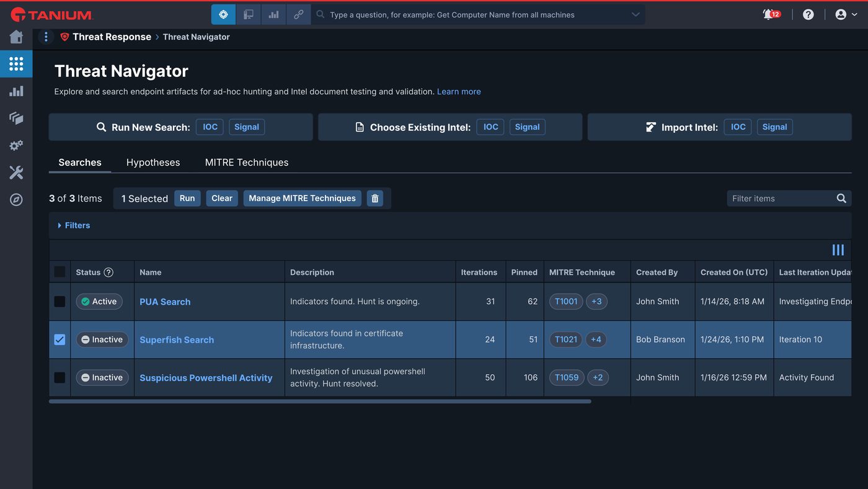Select the bar chart icon in top bar
This screenshot has width=868, height=489.
point(273,14)
